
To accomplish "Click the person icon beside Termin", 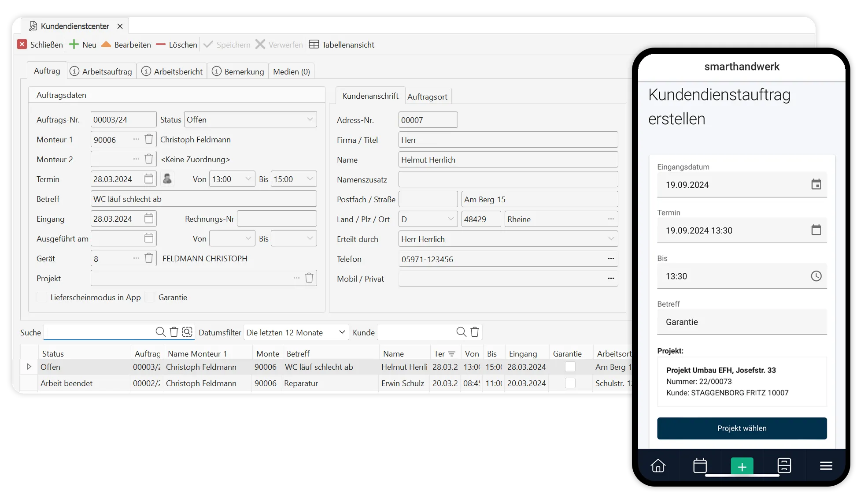I will coord(167,179).
